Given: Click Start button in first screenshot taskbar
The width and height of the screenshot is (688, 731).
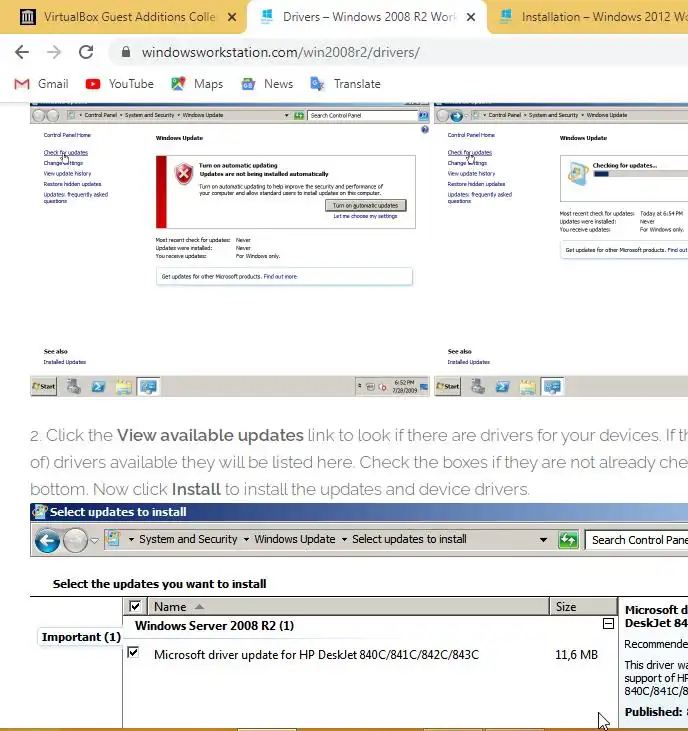Looking at the screenshot, I should [44, 386].
